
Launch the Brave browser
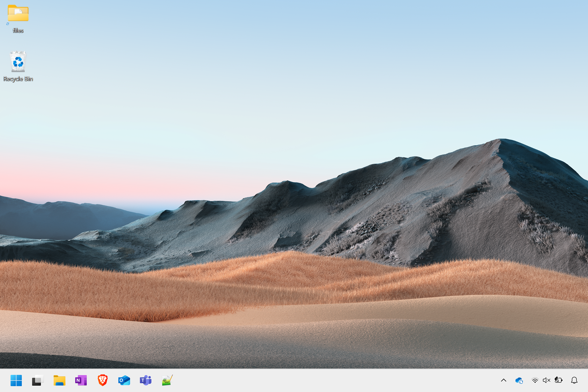pyautogui.click(x=102, y=380)
